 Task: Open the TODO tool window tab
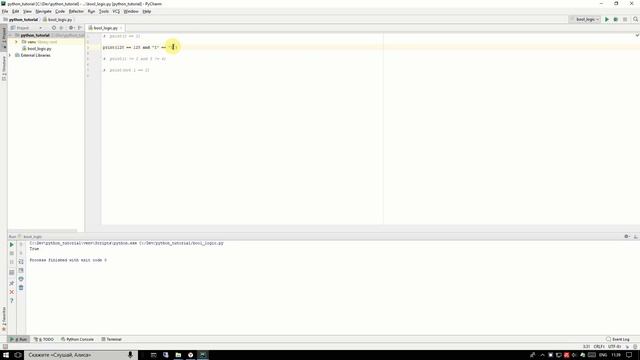pos(44,339)
